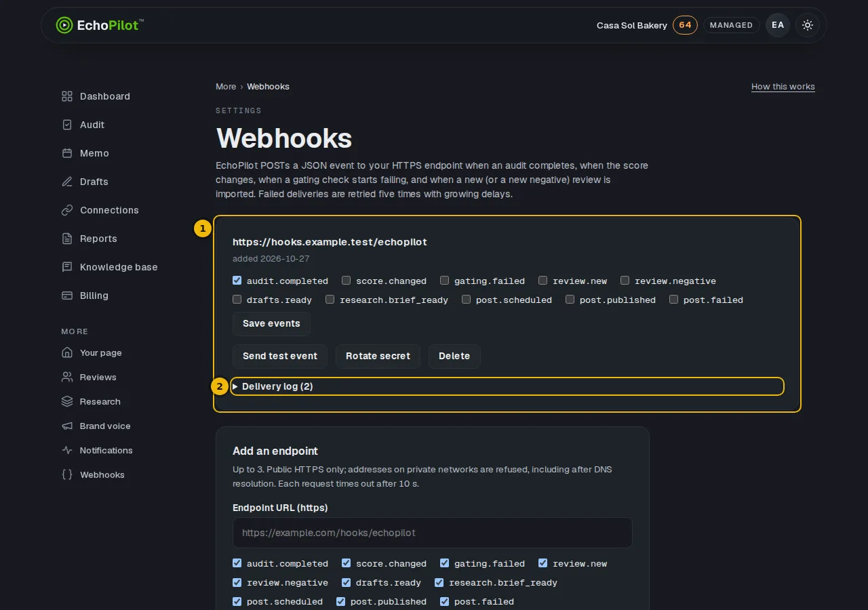Uncheck drafts.ready in Add an endpoint
Viewport: 868px width, 610px height.
point(347,582)
